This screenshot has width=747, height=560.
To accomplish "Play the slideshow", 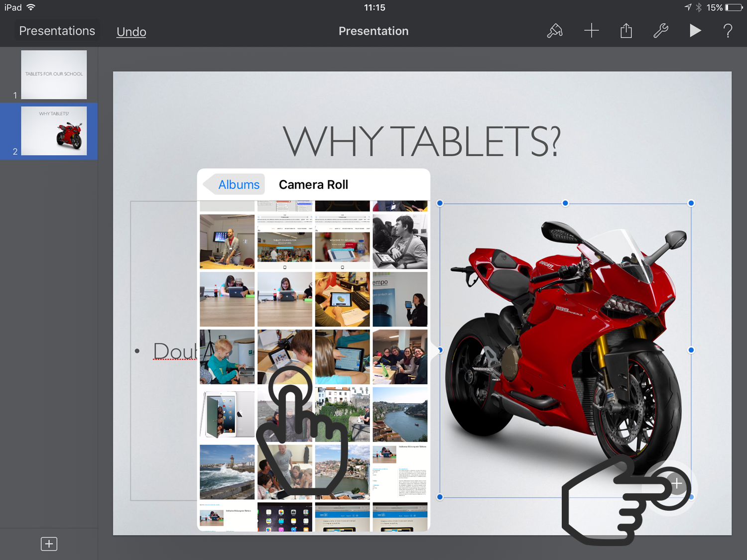I will point(695,31).
